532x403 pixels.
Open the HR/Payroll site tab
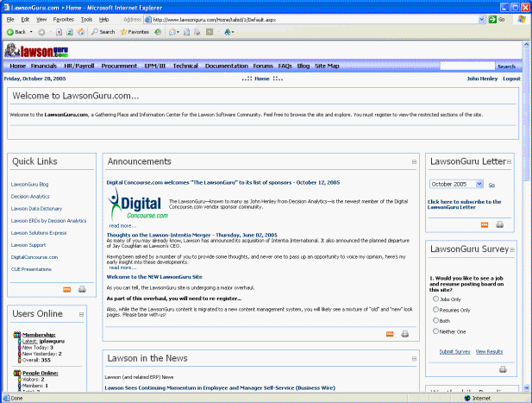tap(79, 66)
